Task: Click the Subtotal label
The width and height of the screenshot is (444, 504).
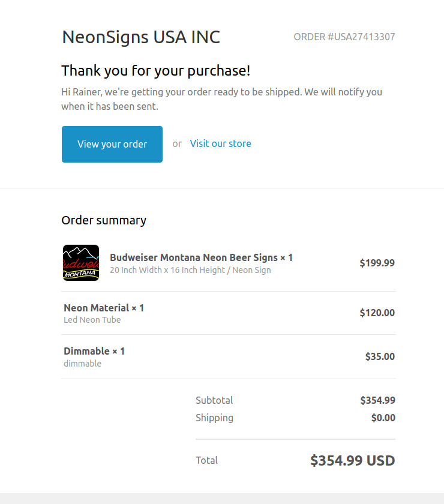Action: point(214,400)
